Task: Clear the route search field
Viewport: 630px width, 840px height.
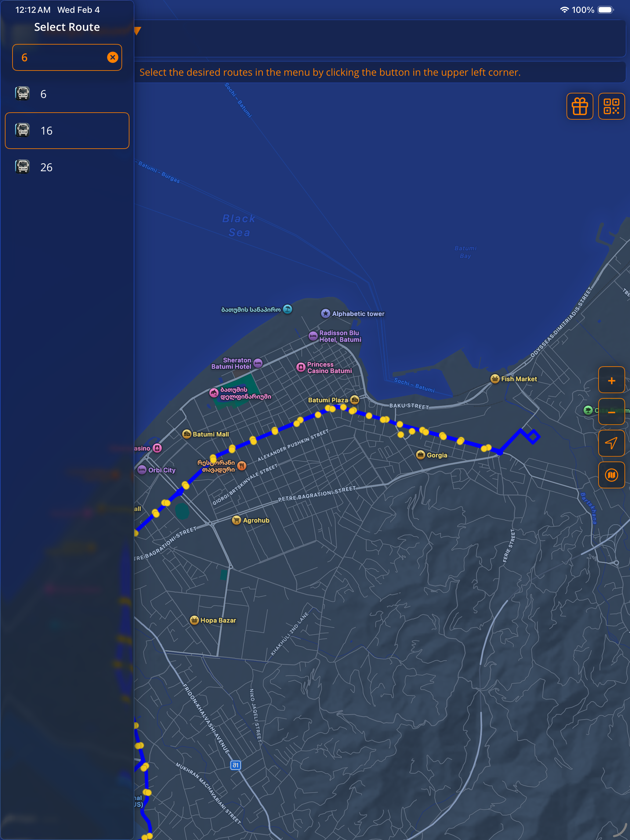Action: click(112, 57)
